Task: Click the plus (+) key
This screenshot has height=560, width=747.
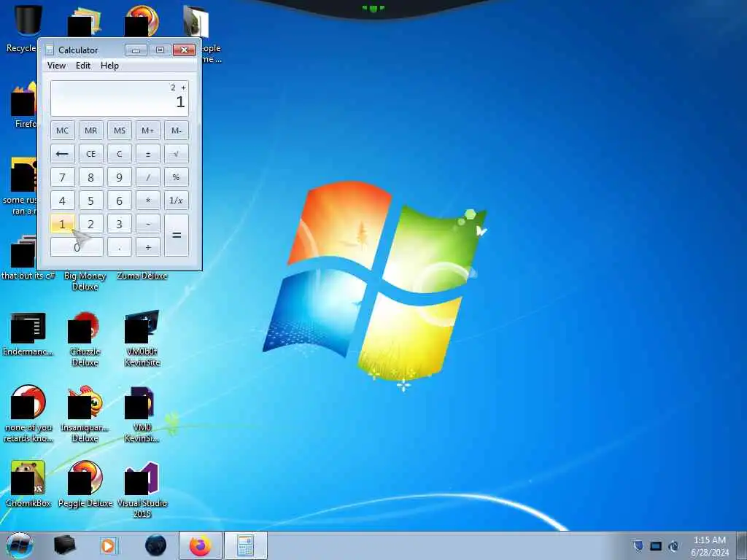Action: [x=147, y=247]
